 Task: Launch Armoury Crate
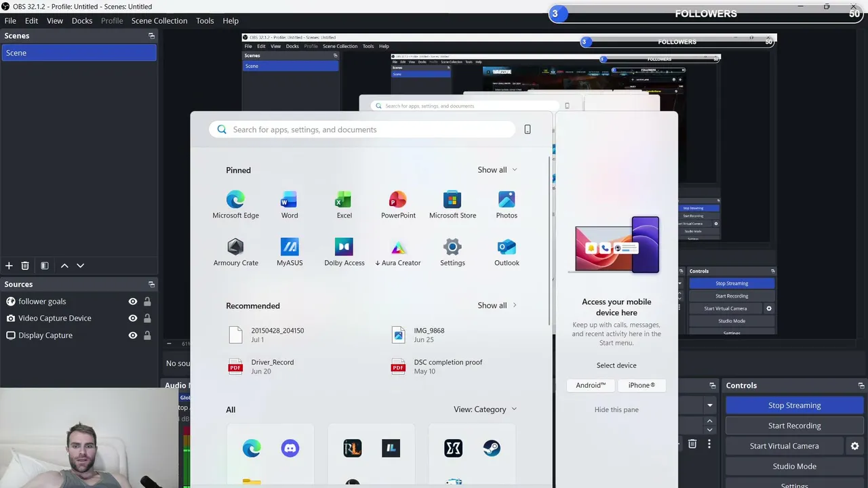[x=235, y=252]
